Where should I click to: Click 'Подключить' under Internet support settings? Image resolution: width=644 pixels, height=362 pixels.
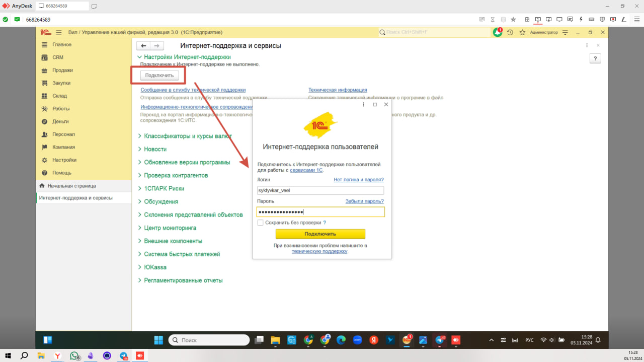[159, 76]
